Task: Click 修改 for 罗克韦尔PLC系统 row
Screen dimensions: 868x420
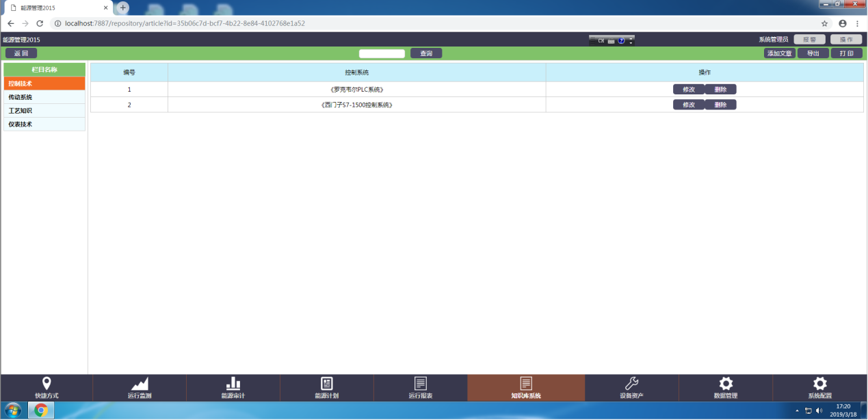Action: 689,90
